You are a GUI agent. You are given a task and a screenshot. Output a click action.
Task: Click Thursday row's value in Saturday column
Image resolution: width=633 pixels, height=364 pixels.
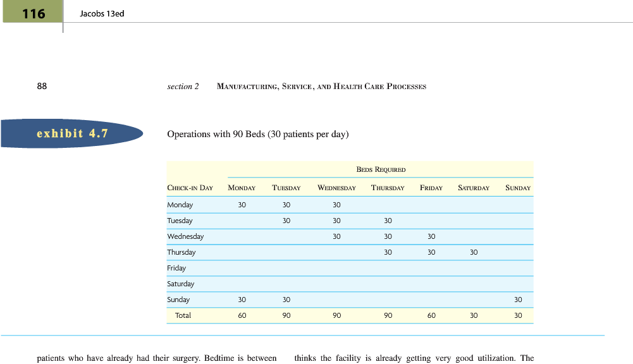coord(474,252)
